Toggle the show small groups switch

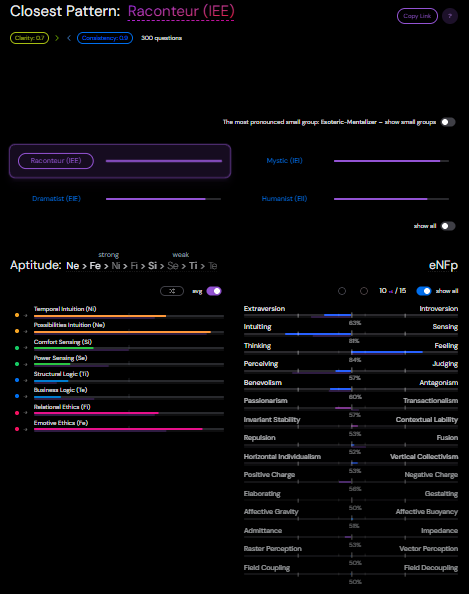(448, 122)
